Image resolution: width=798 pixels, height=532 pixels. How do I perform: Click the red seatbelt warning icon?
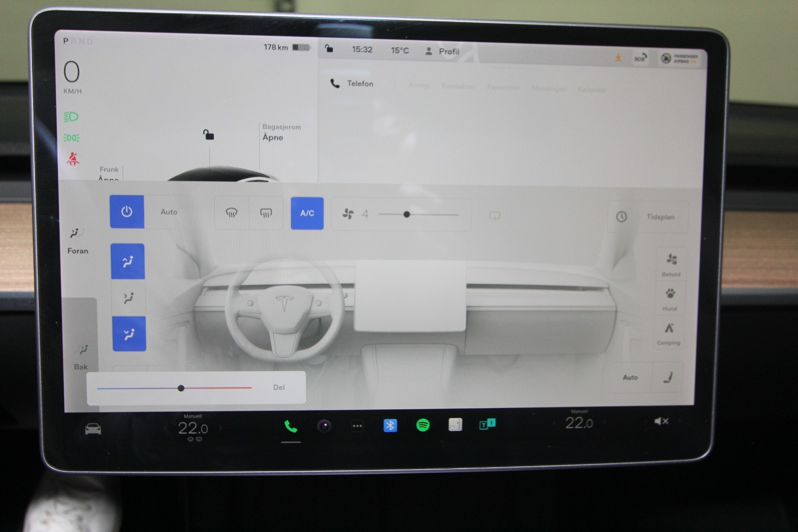coord(73,159)
